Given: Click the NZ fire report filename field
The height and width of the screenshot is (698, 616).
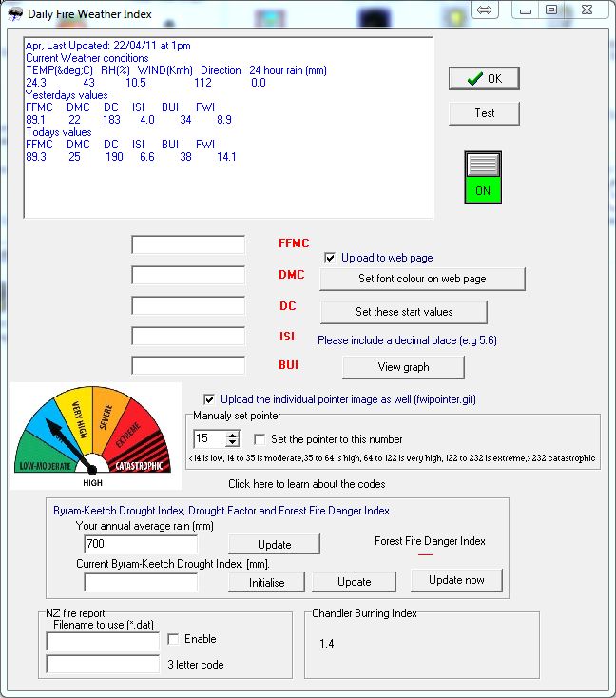Looking at the screenshot, I should coord(103,642).
